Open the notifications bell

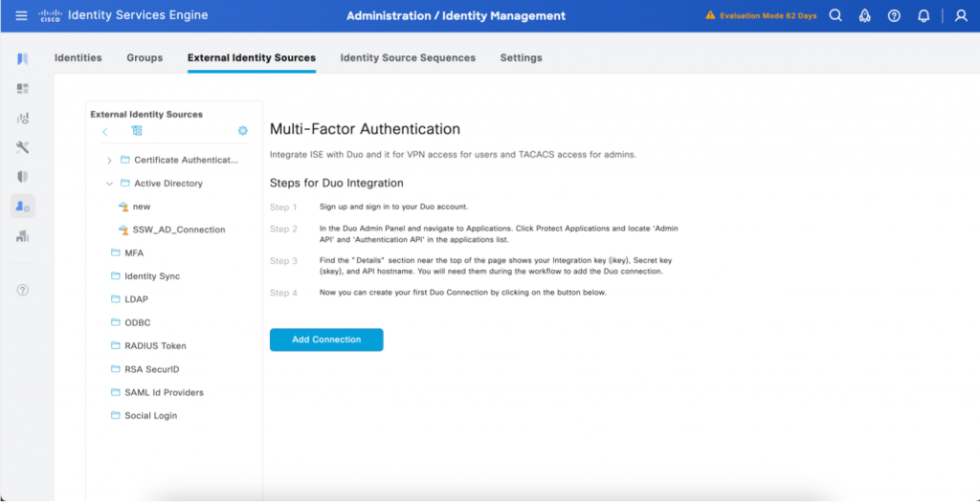pyautogui.click(x=924, y=16)
